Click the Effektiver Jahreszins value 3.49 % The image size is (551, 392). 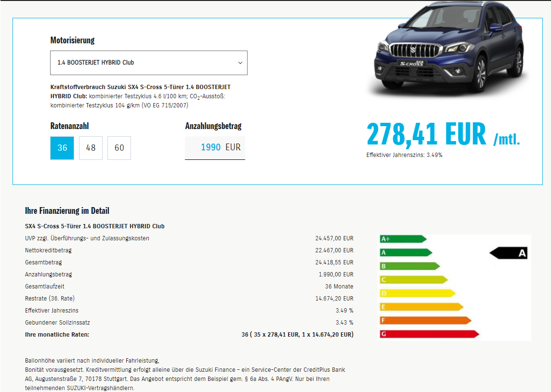(x=344, y=311)
